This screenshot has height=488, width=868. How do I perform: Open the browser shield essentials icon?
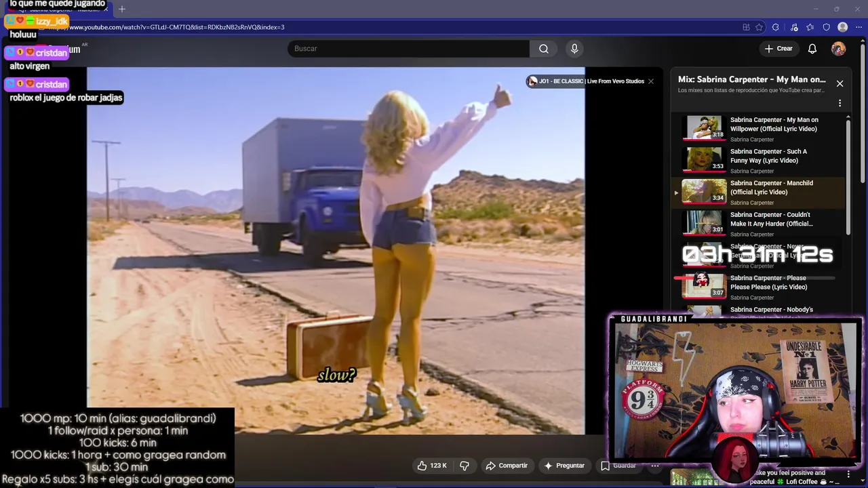pos(826,27)
